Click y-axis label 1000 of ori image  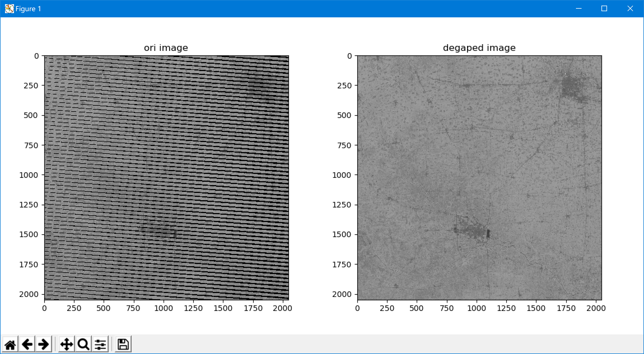[x=28, y=175]
